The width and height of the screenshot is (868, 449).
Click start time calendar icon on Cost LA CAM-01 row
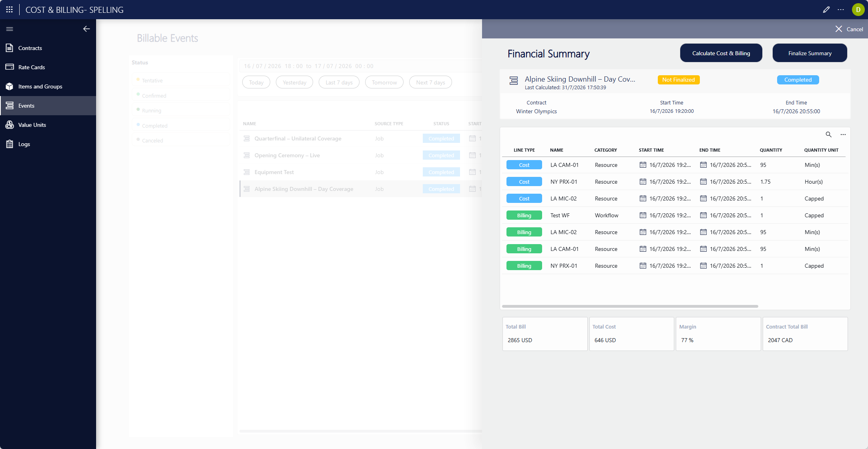[643, 164]
